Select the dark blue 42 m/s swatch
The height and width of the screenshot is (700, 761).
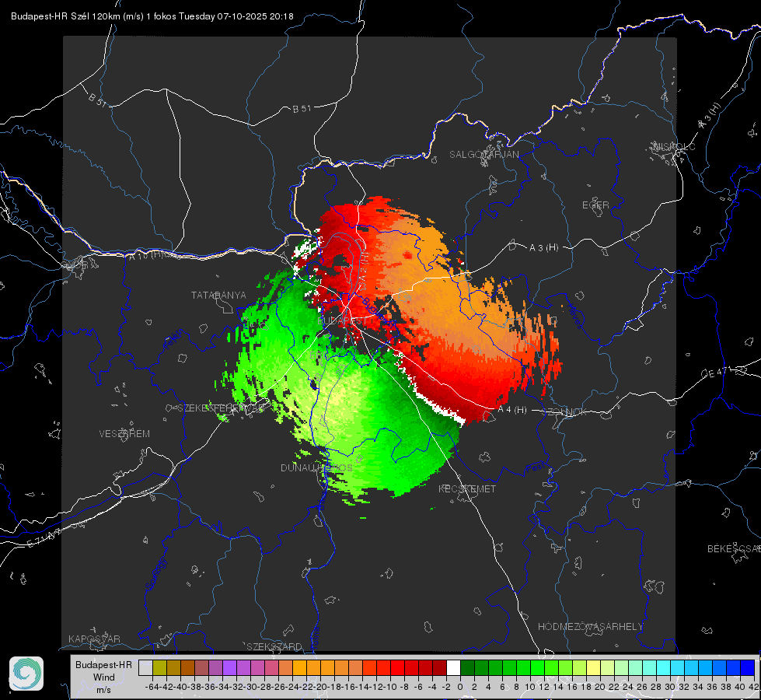coord(748,667)
